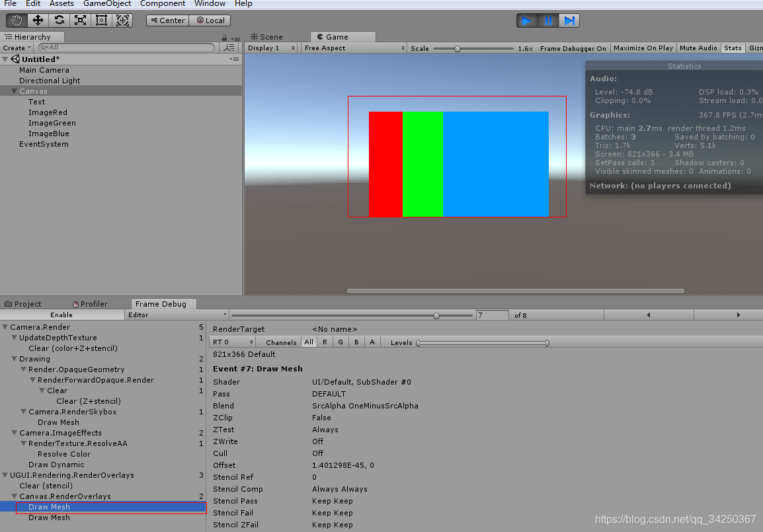Click the Hierarchy search field
Screen dimensions: 763x532
point(126,48)
